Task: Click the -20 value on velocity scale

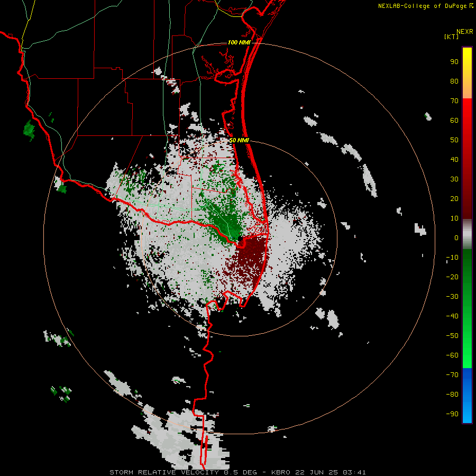Action: [452, 277]
